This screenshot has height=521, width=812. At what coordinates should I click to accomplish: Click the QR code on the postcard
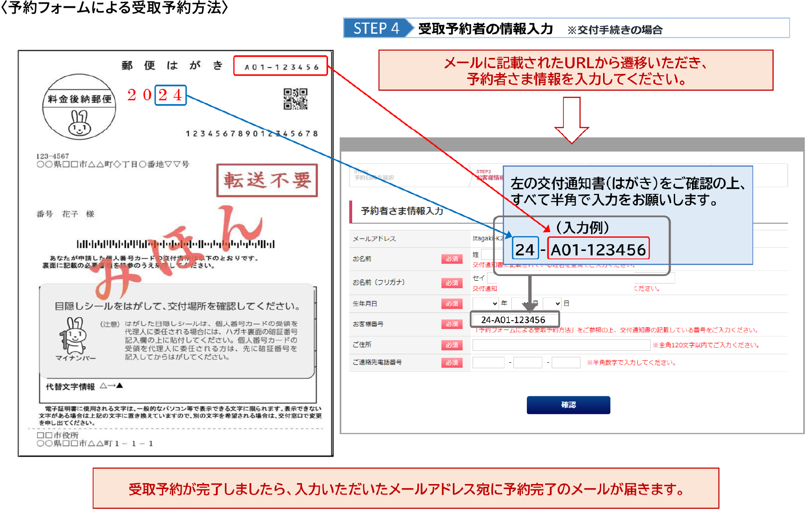pyautogui.click(x=296, y=99)
